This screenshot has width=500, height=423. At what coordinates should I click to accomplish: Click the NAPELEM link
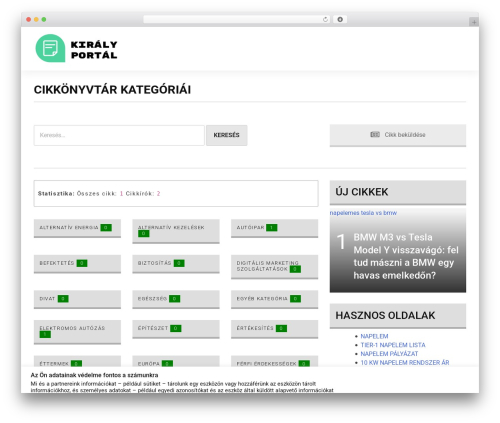click(374, 336)
